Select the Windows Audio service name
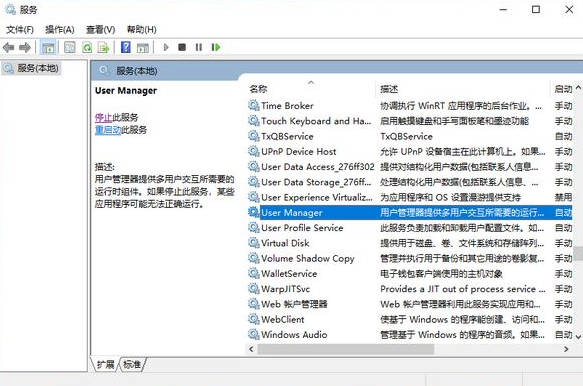583x386 pixels. tap(294, 334)
